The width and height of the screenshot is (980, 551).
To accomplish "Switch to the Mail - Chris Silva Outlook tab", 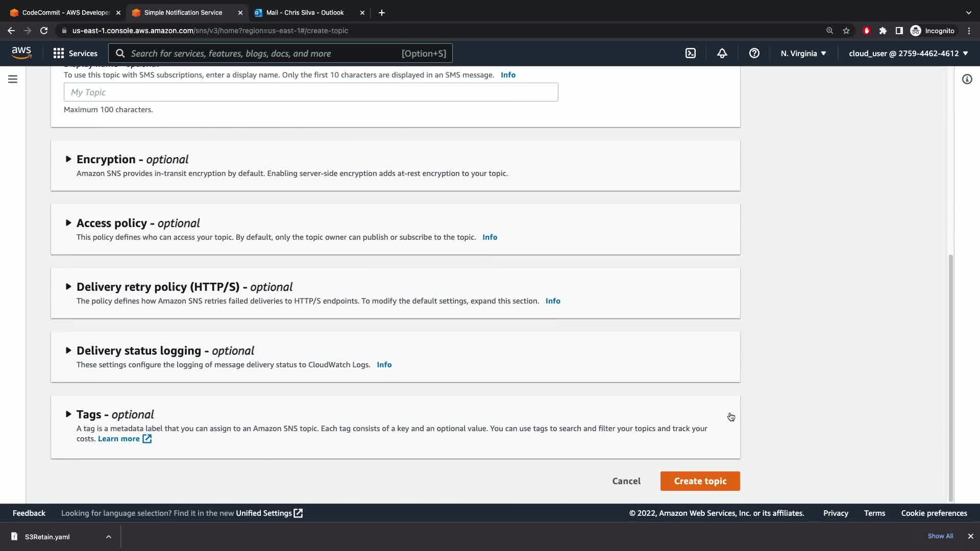I will coord(305,12).
